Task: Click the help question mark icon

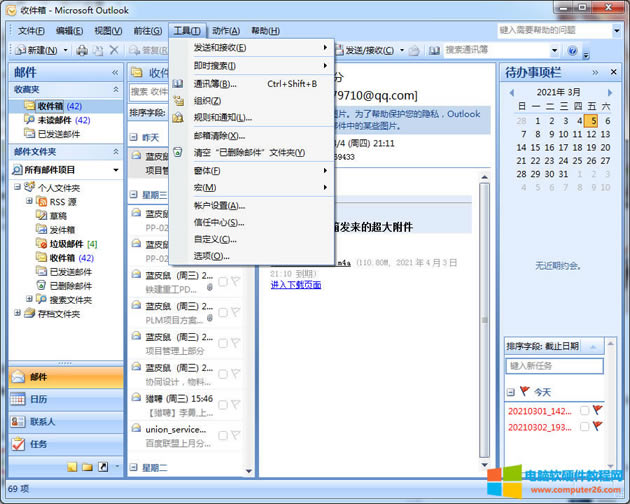Action: tap(572, 50)
